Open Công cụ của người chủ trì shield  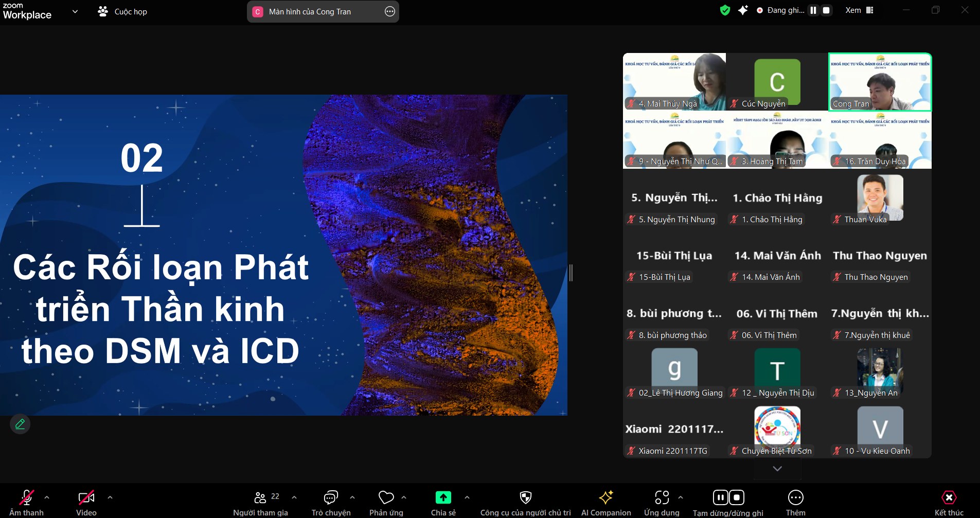point(525,498)
